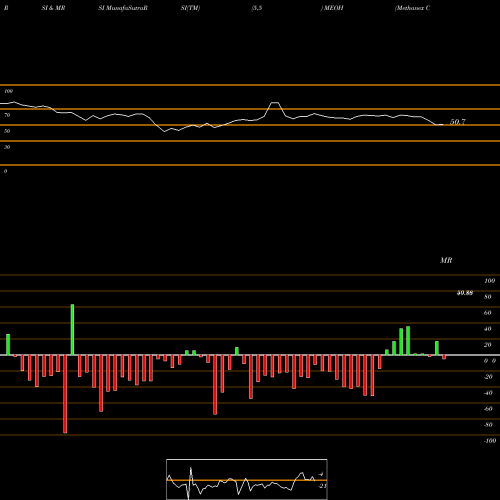Click the 70 label on RSI axis
500x500 pixels.
point(7,115)
